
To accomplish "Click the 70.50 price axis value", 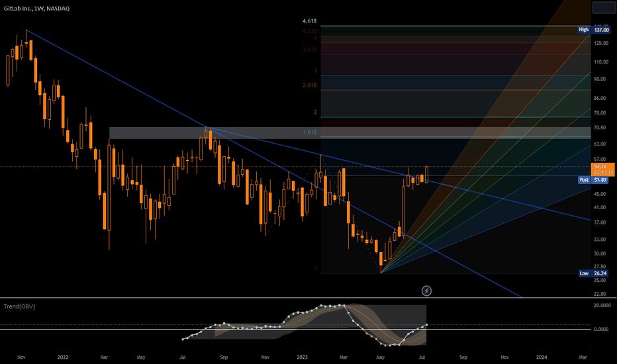I will pyautogui.click(x=601, y=128).
